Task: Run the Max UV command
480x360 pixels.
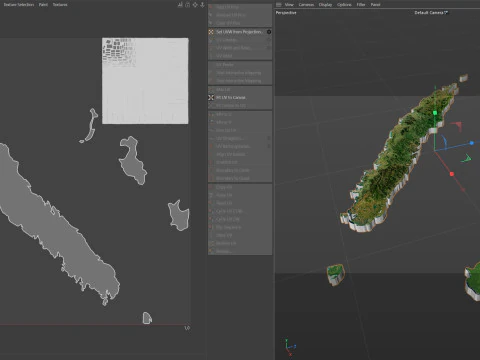Action: point(239,90)
